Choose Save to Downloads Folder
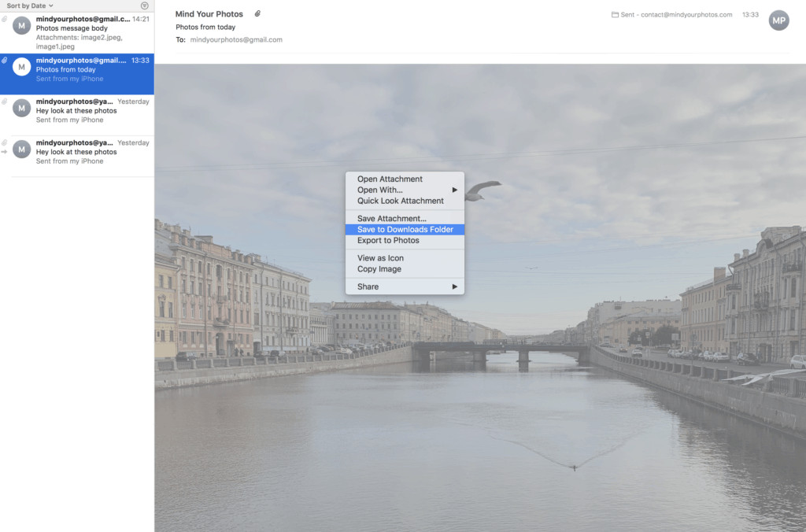The height and width of the screenshot is (532, 806). point(405,229)
